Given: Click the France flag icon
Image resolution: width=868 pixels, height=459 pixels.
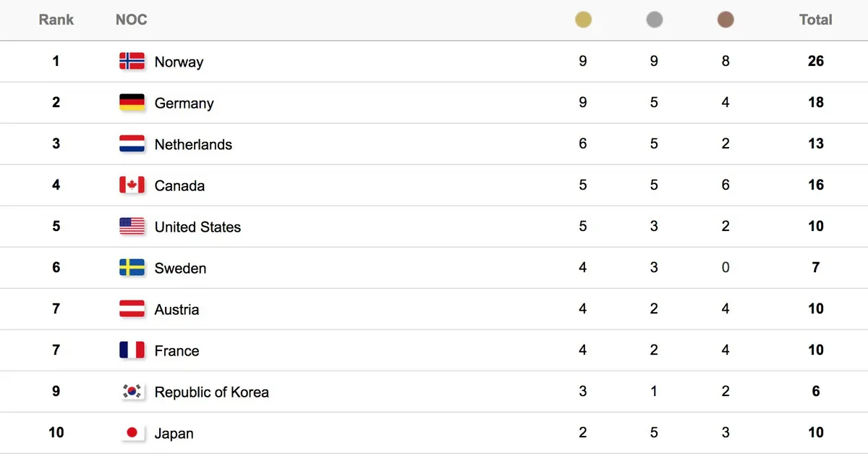Looking at the screenshot, I should pos(132,350).
